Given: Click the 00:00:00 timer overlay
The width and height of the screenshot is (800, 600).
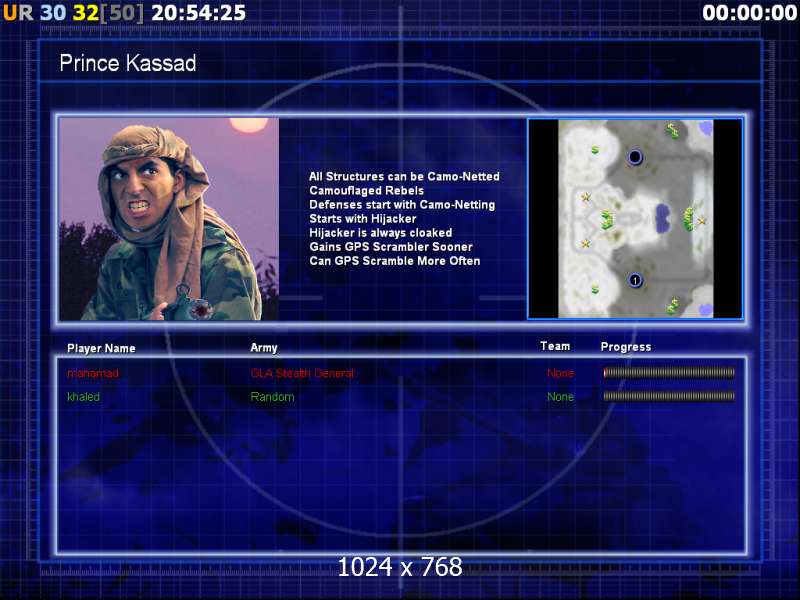Looking at the screenshot, I should point(749,13).
